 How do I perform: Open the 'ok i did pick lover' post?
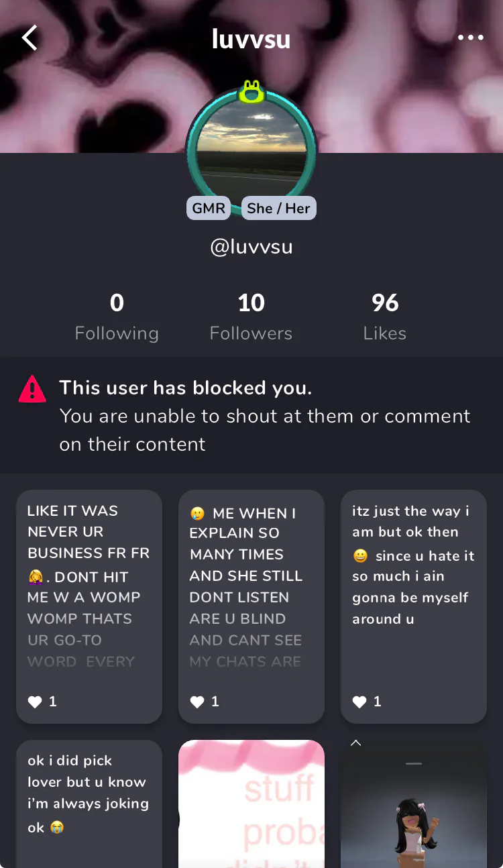pyautogui.click(x=89, y=804)
